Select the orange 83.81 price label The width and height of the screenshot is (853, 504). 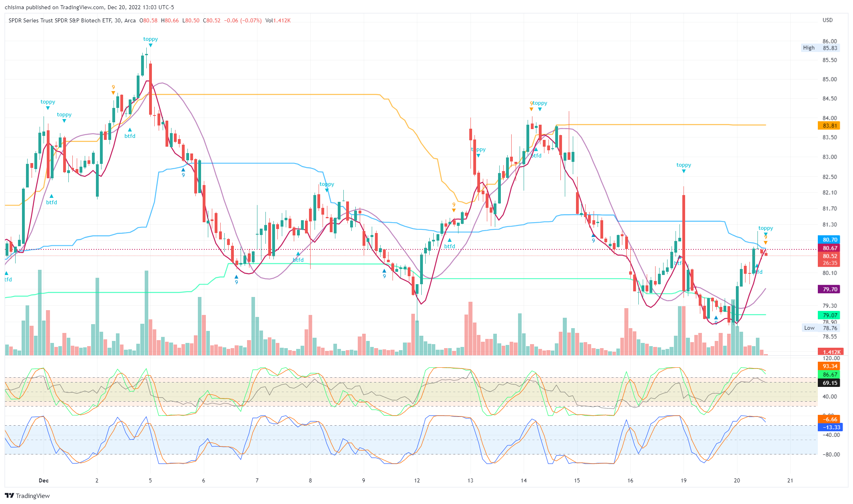tap(829, 126)
